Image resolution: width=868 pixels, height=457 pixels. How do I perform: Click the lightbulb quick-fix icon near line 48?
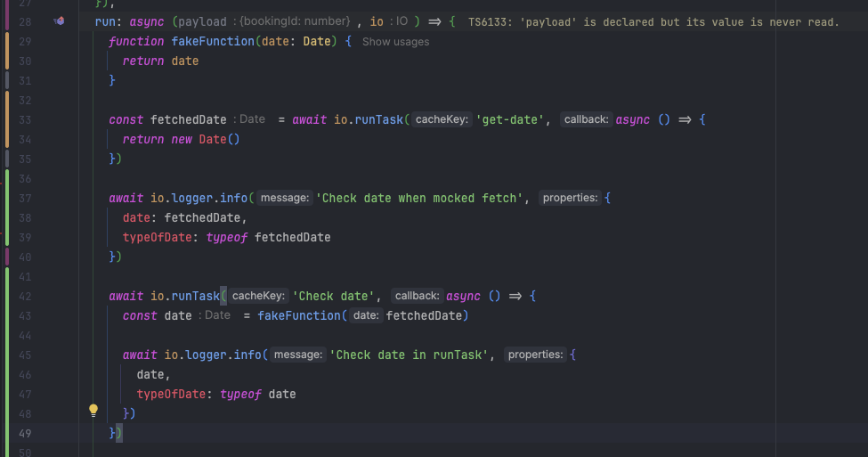click(93, 411)
